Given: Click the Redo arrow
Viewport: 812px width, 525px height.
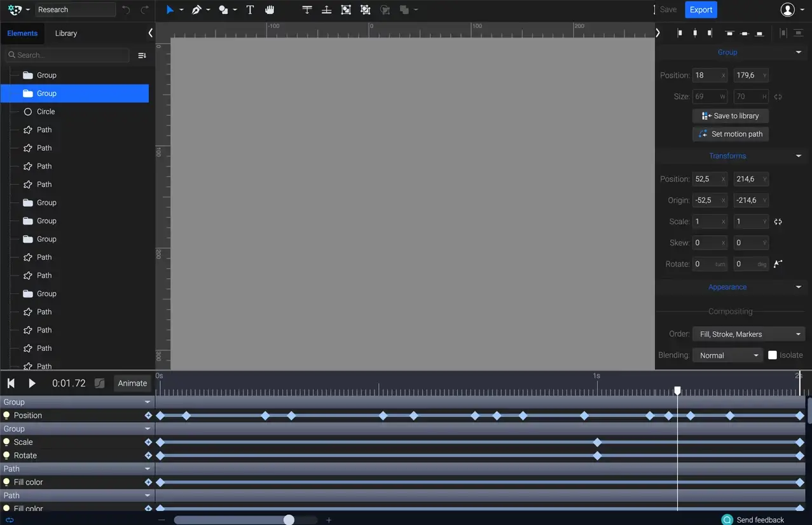Looking at the screenshot, I should (145, 10).
